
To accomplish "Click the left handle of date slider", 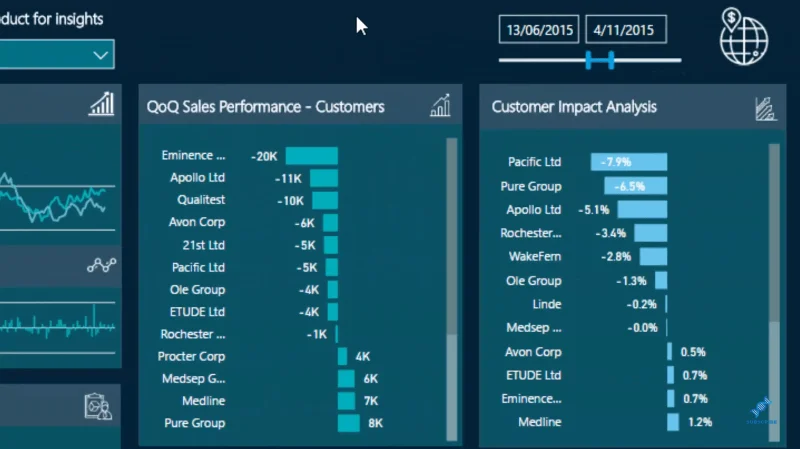I will click(x=588, y=60).
